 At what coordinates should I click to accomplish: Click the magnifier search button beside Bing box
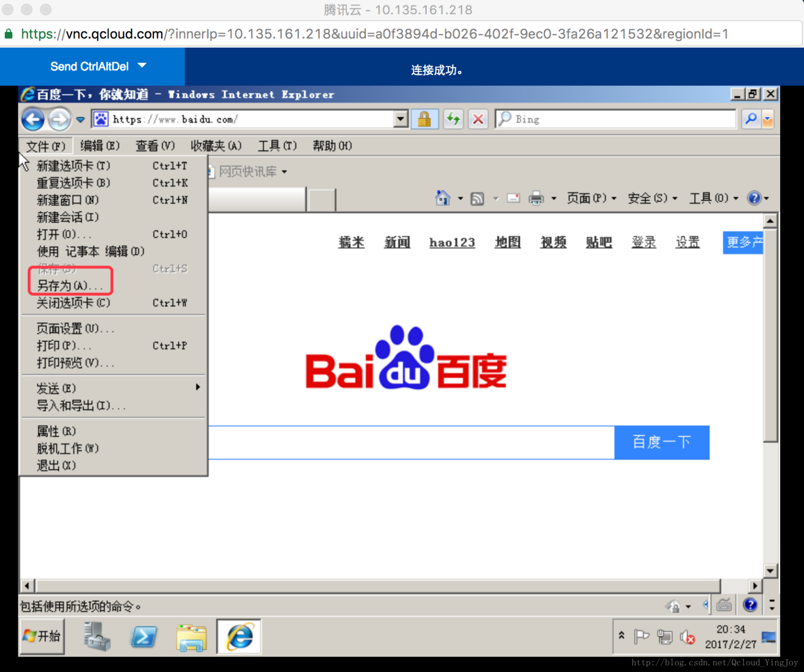coord(751,119)
